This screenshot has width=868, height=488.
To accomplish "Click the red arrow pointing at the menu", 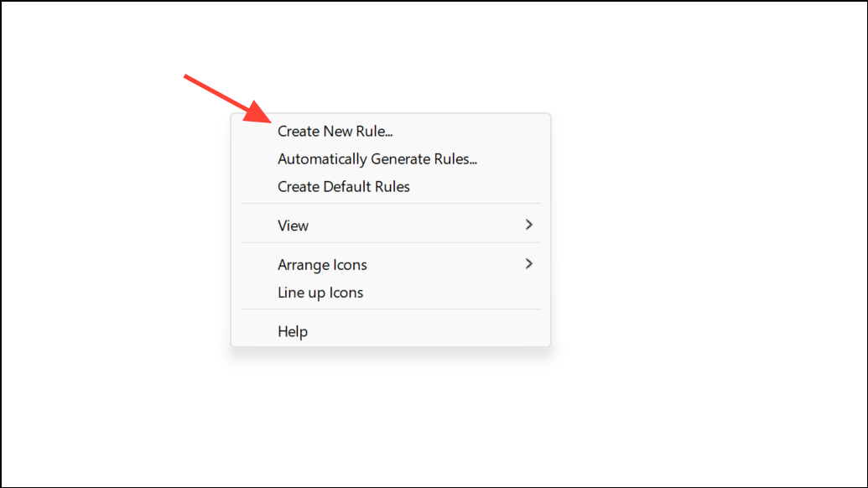I will [x=227, y=98].
